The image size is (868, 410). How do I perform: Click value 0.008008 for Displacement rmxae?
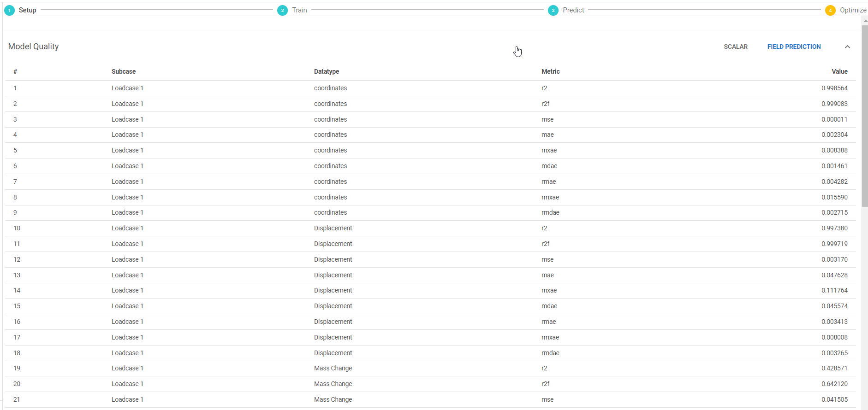(x=834, y=337)
